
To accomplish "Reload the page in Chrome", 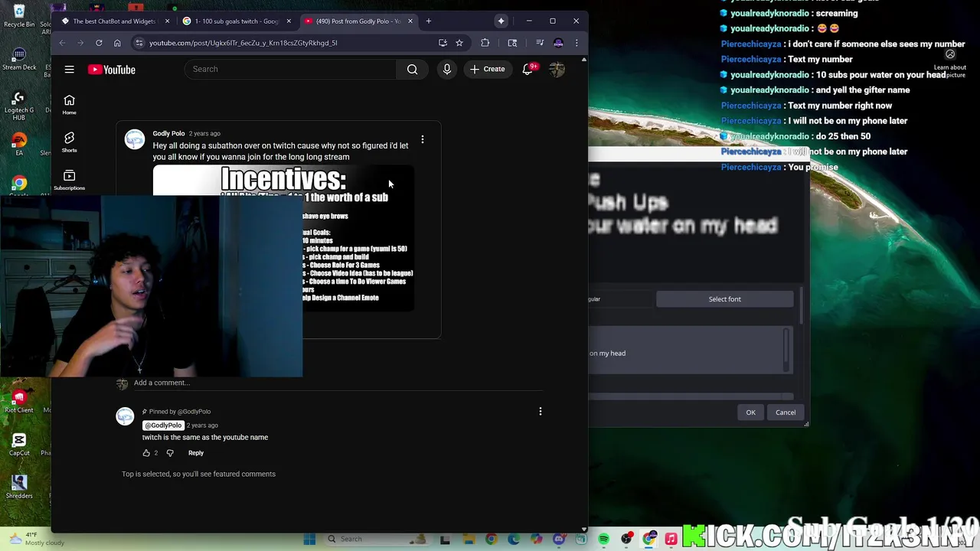I will click(x=99, y=43).
